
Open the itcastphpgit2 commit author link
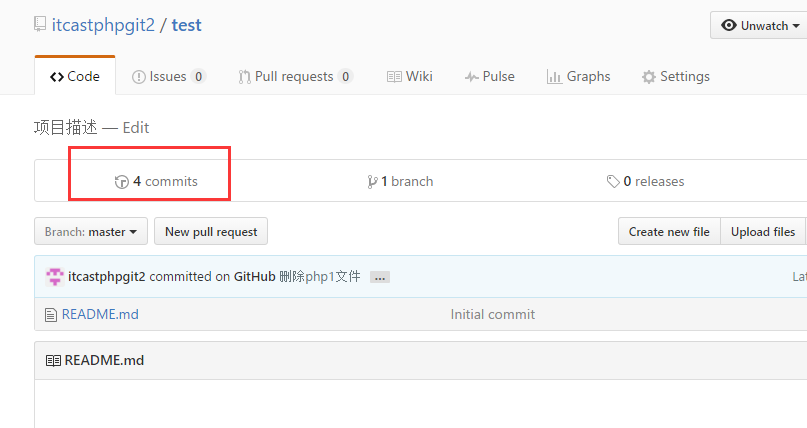(x=107, y=277)
